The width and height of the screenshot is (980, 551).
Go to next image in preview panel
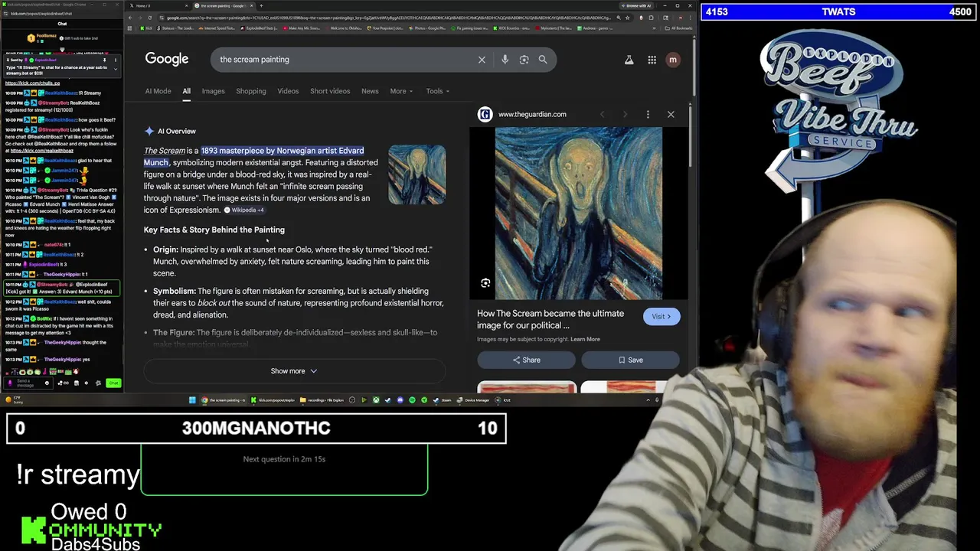click(625, 115)
